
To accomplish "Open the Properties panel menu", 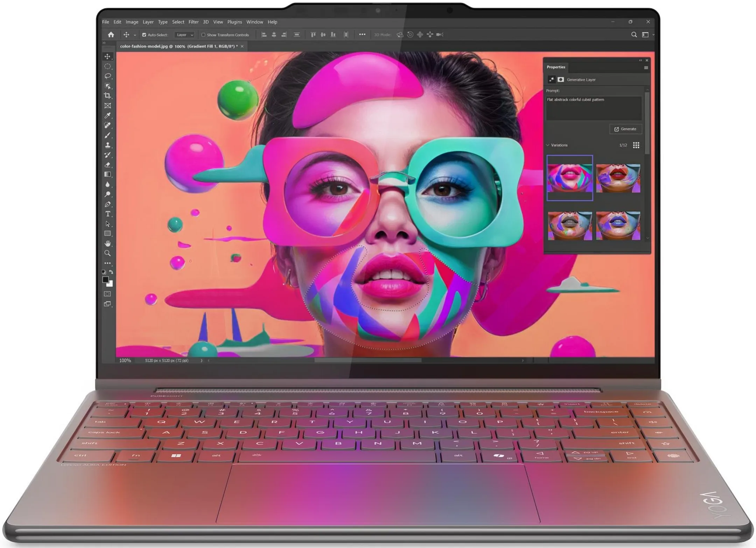I will tap(646, 68).
